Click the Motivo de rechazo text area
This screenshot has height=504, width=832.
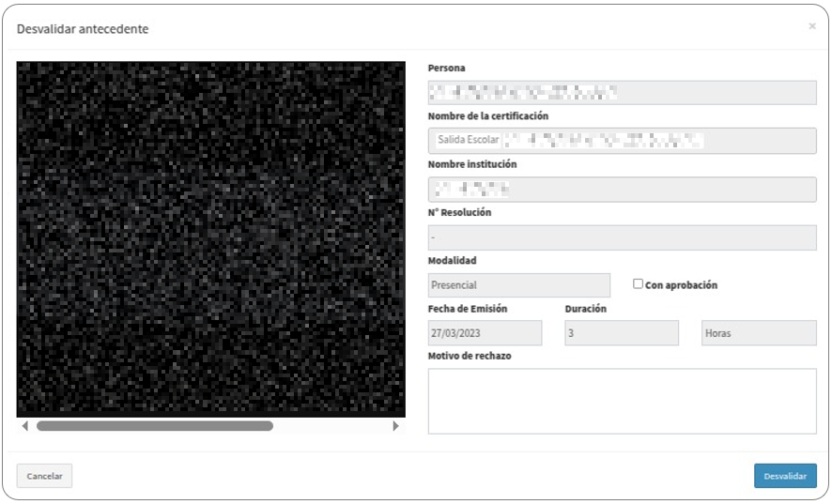pyautogui.click(x=622, y=401)
